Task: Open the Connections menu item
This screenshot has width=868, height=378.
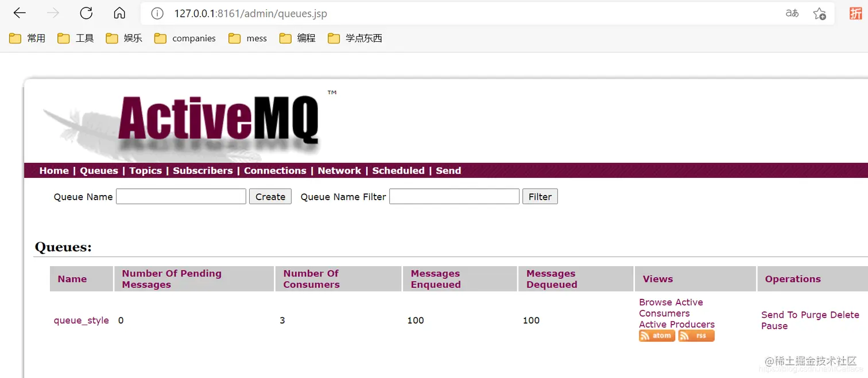Action: 275,170
